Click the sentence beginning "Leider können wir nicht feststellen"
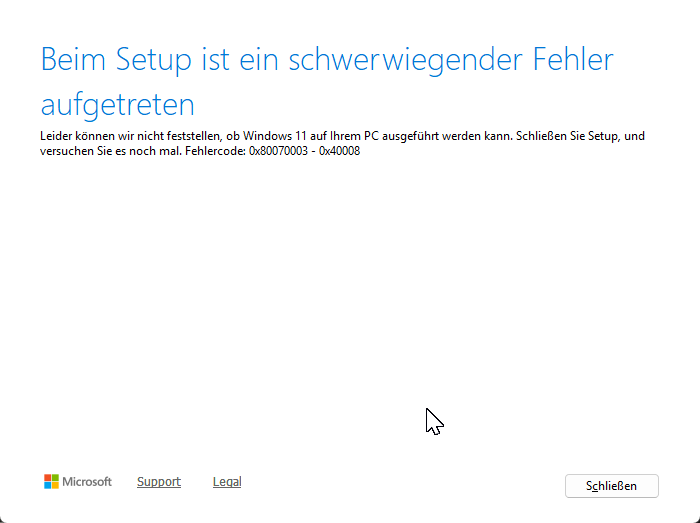 click(276, 136)
